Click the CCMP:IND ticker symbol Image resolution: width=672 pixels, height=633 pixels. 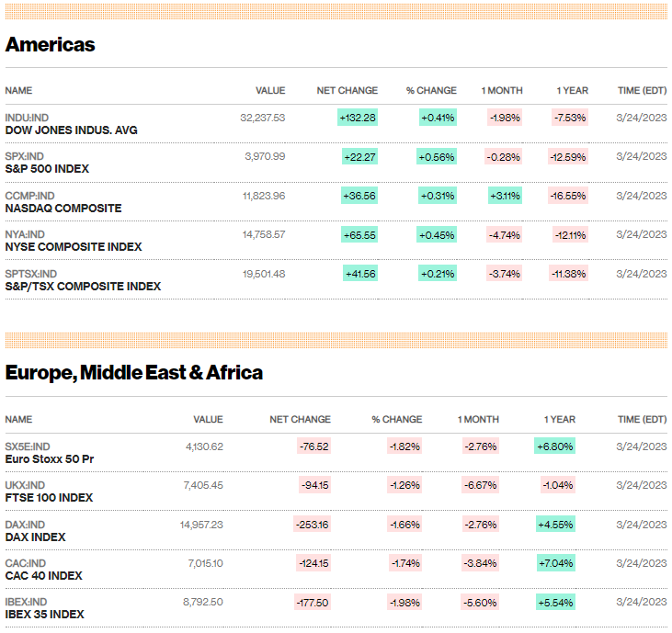pos(29,196)
